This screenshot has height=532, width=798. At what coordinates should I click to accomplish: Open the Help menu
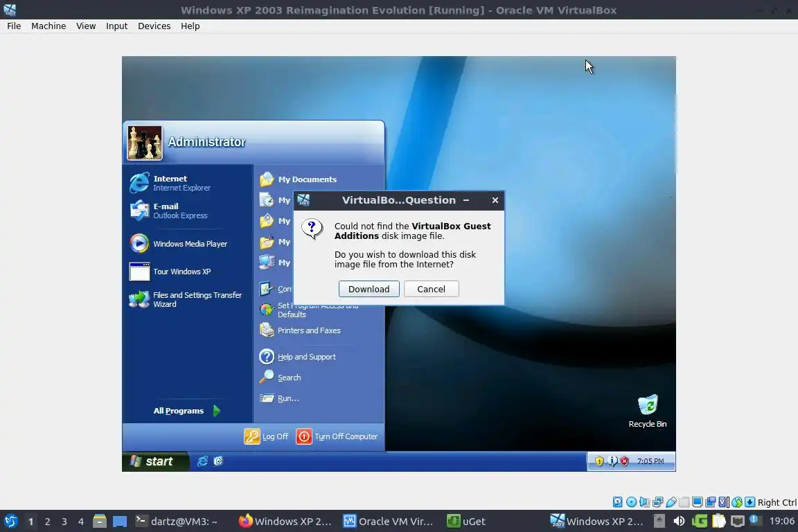click(190, 26)
